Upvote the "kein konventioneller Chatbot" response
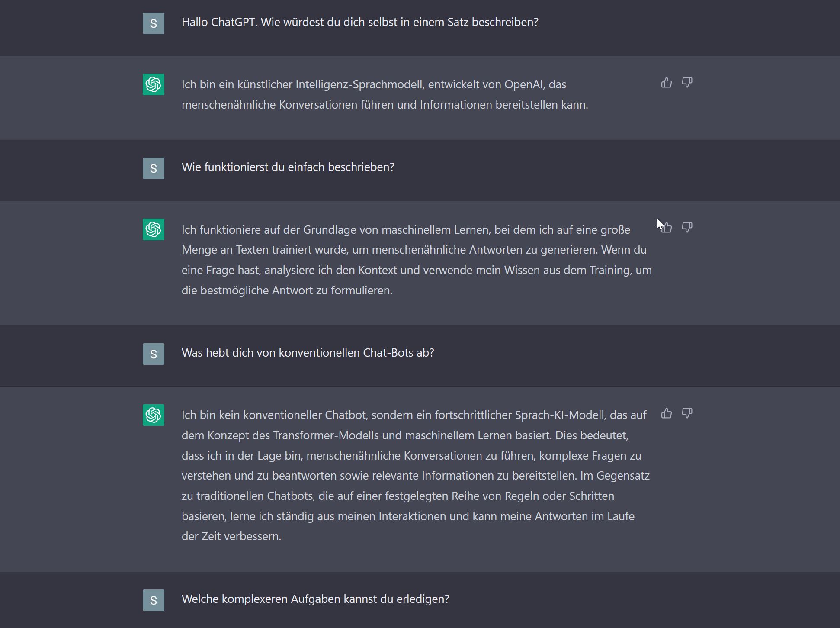Viewport: 840px width, 628px height. click(x=667, y=413)
